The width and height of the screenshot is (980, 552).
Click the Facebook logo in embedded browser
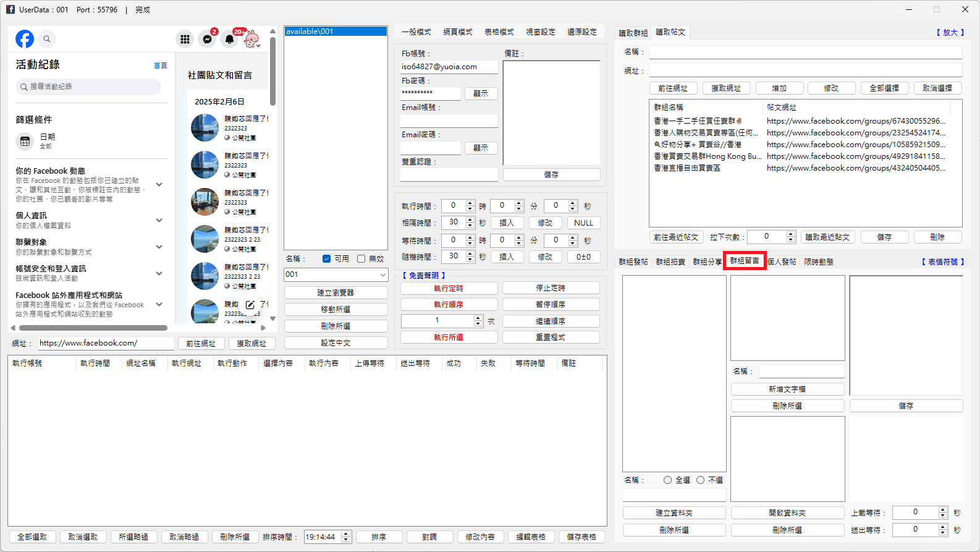25,39
